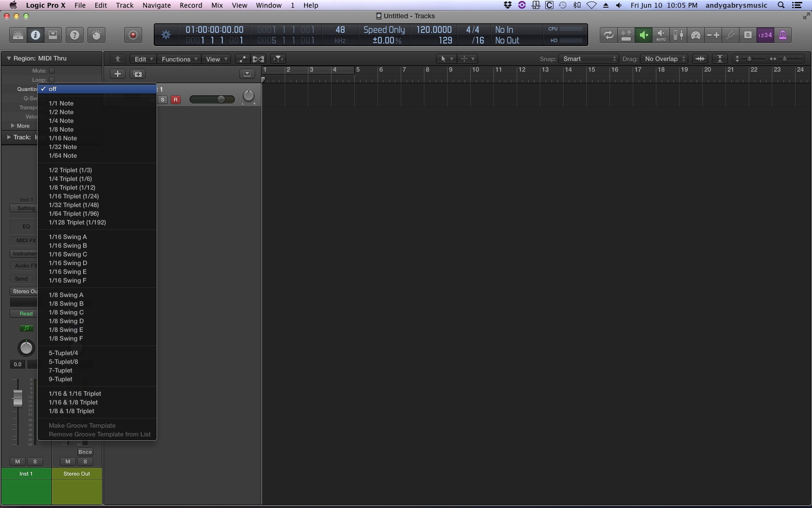Click the Read automation button

[x=24, y=314]
